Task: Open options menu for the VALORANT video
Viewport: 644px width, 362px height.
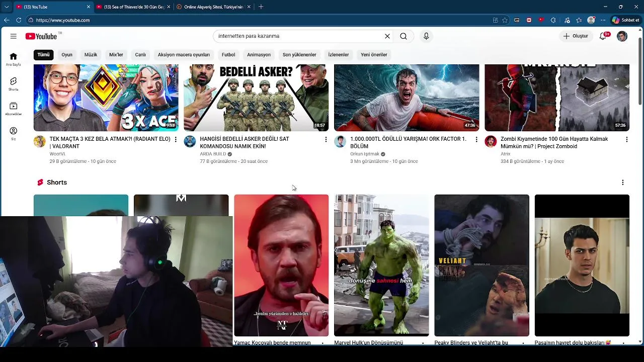Action: pyautogui.click(x=176, y=139)
